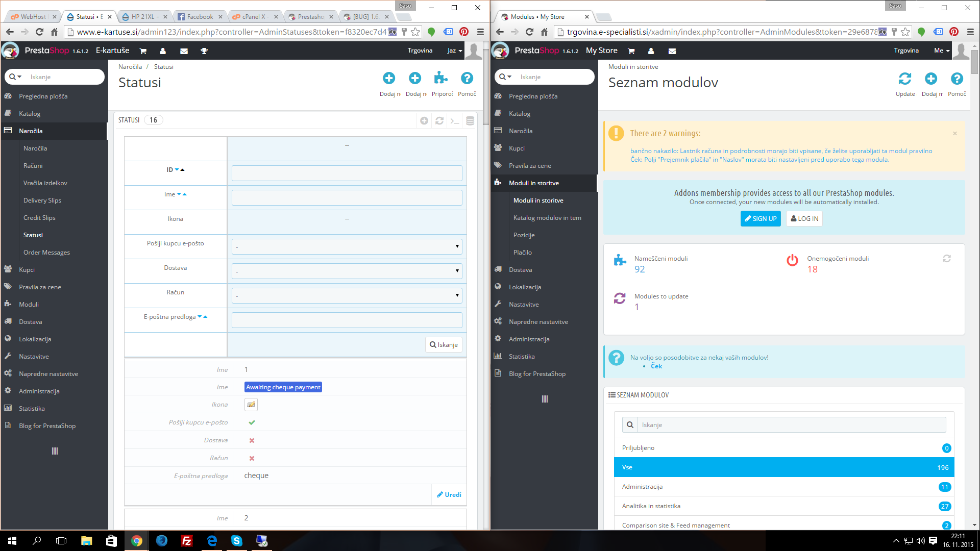980x551 pixels.
Task: Open the Dostava filter dropdown
Action: pyautogui.click(x=347, y=271)
